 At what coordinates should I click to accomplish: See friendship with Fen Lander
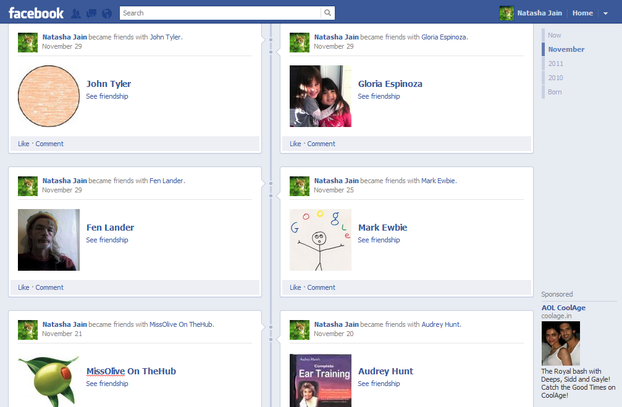[x=107, y=240]
